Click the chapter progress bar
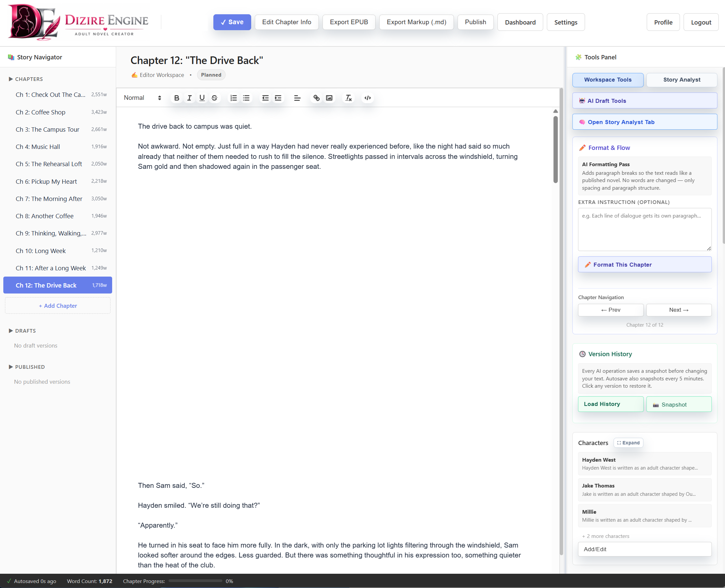 [x=195, y=581]
